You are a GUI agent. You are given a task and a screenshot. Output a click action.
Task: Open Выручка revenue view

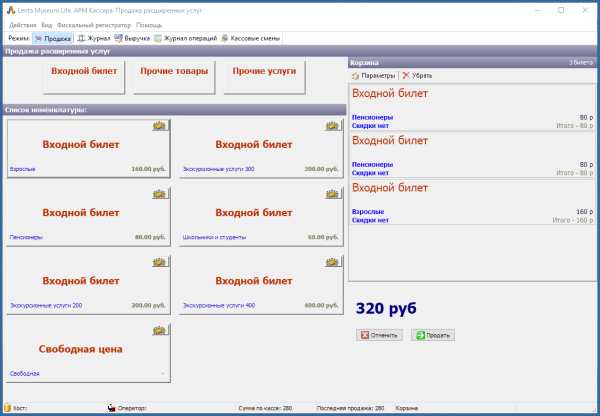(x=131, y=37)
